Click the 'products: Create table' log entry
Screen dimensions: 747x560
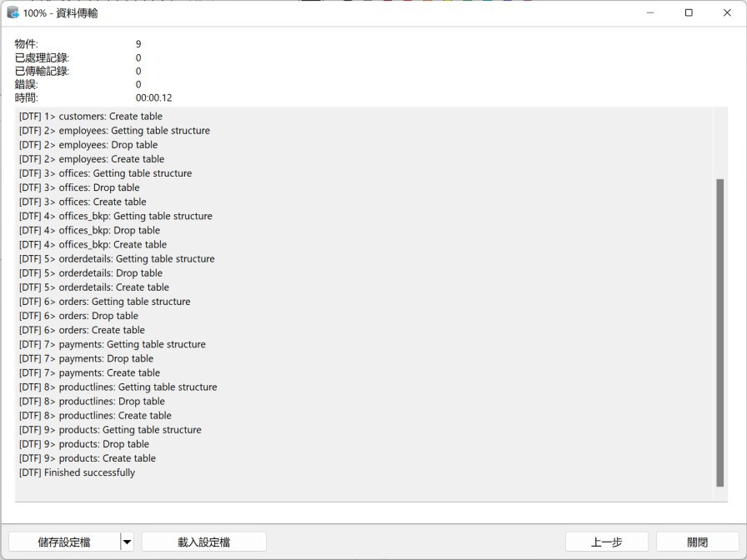click(88, 458)
